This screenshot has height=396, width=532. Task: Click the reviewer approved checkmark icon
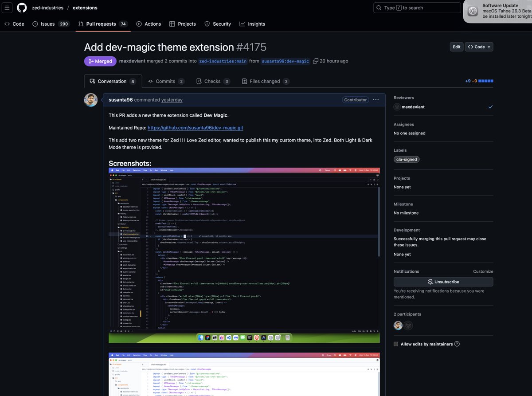490,107
